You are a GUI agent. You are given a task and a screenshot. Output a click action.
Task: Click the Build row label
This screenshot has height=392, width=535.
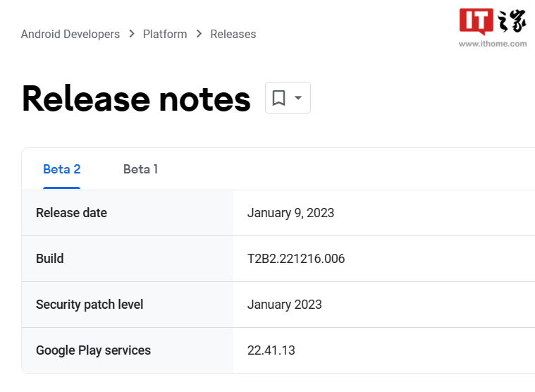[x=50, y=259]
